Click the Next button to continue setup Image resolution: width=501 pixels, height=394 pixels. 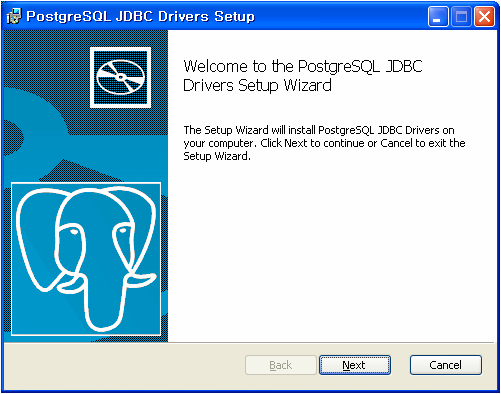[x=355, y=365]
